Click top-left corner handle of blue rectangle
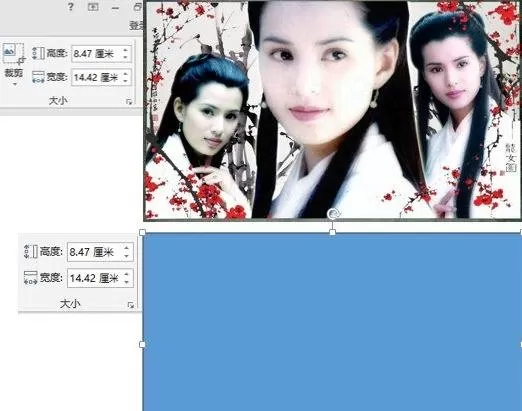Viewport: 522px width, 411px height. pyautogui.click(x=142, y=232)
